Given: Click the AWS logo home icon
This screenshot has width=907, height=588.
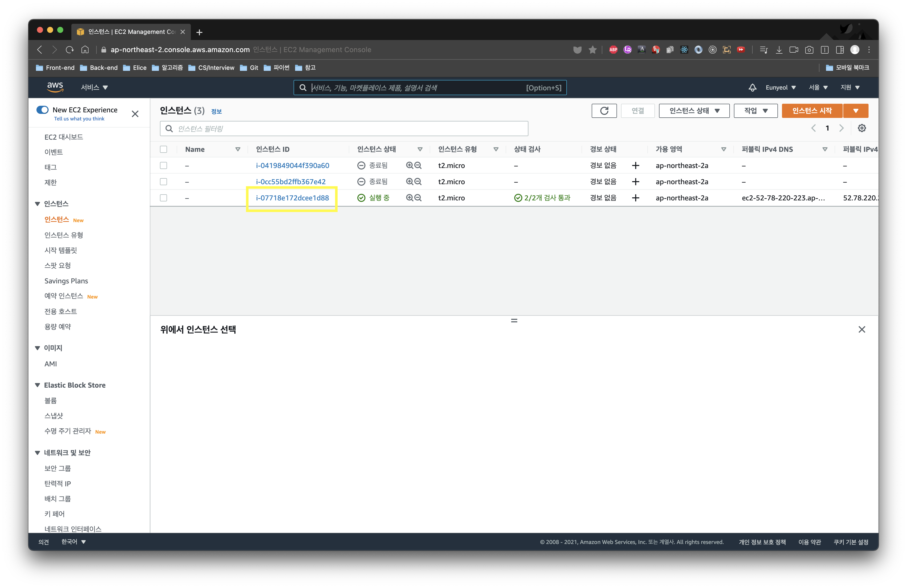Looking at the screenshot, I should point(55,87).
